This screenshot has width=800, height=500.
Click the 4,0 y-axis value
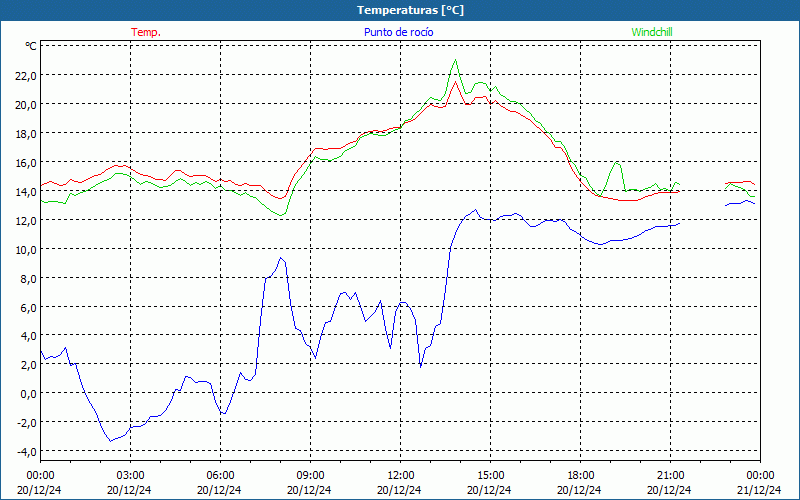[x=29, y=336]
